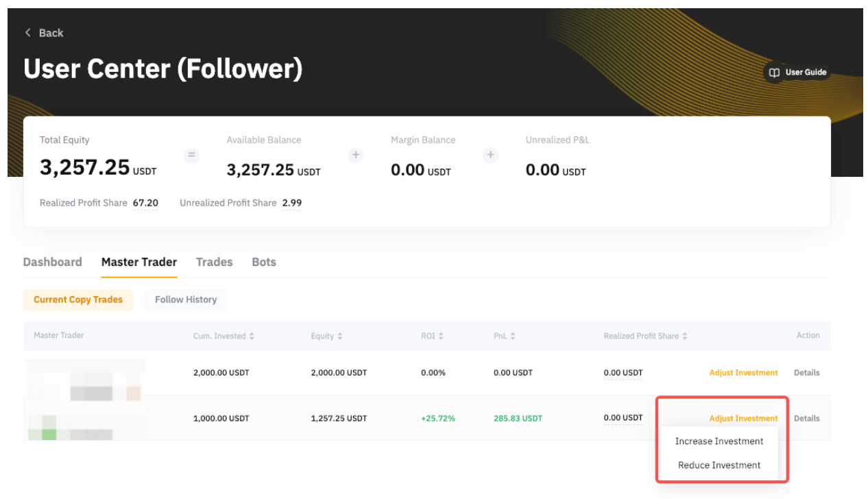Open the User Guide book icon

click(x=774, y=73)
